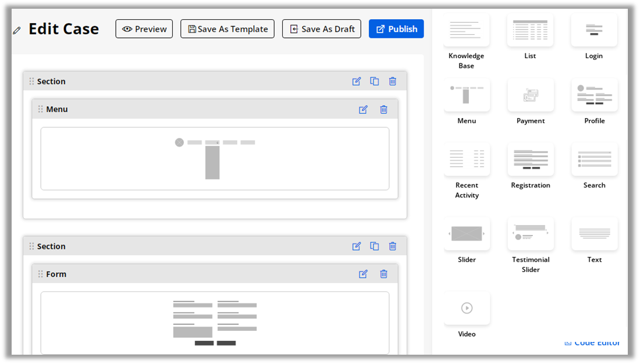This screenshot has height=364, width=640.
Task: Click Save As Template
Action: point(227,29)
